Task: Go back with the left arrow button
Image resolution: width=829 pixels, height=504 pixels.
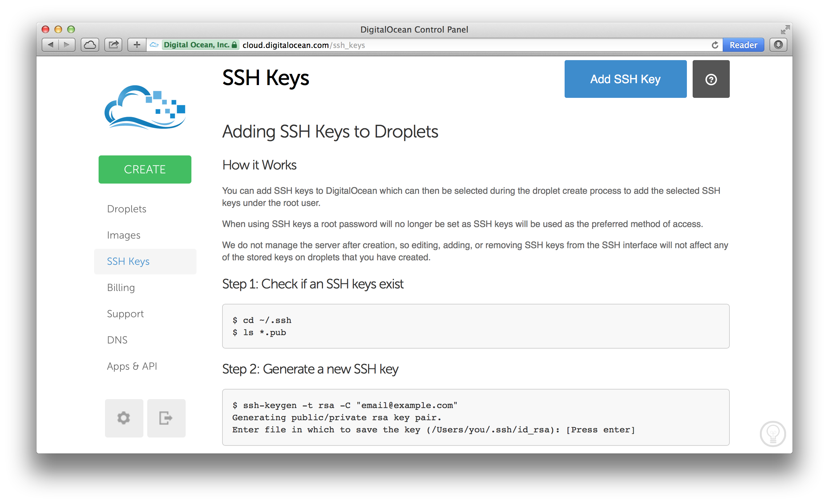Action: (x=51, y=45)
